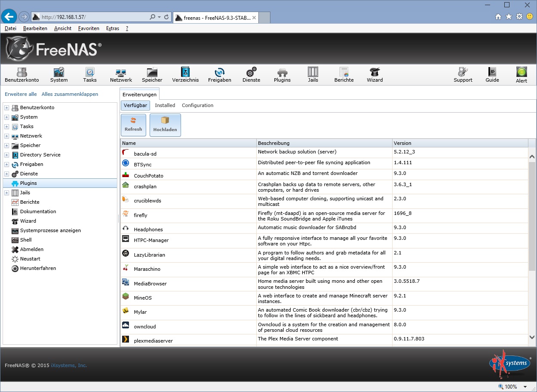The image size is (537, 392).
Task: Click the Refresh plugins button
Action: click(x=133, y=125)
